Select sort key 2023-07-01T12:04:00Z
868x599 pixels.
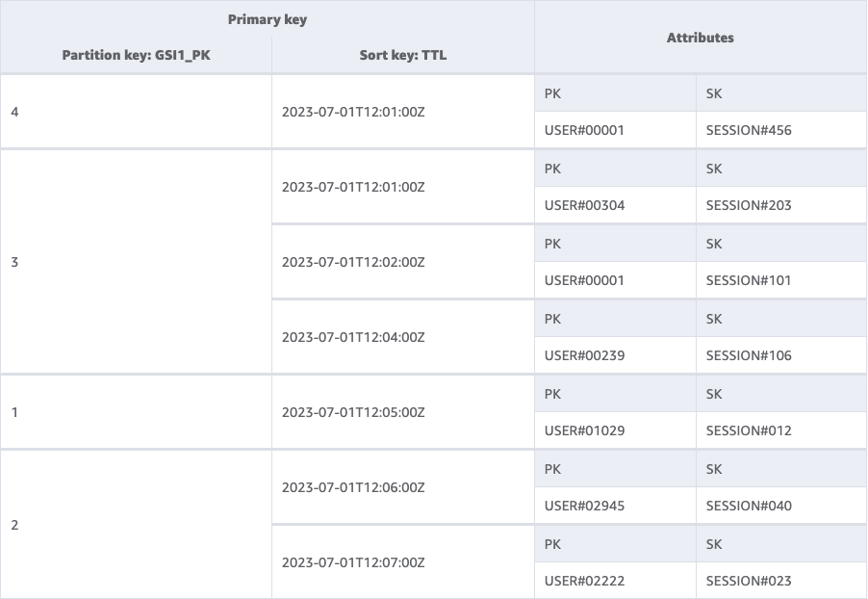point(353,337)
